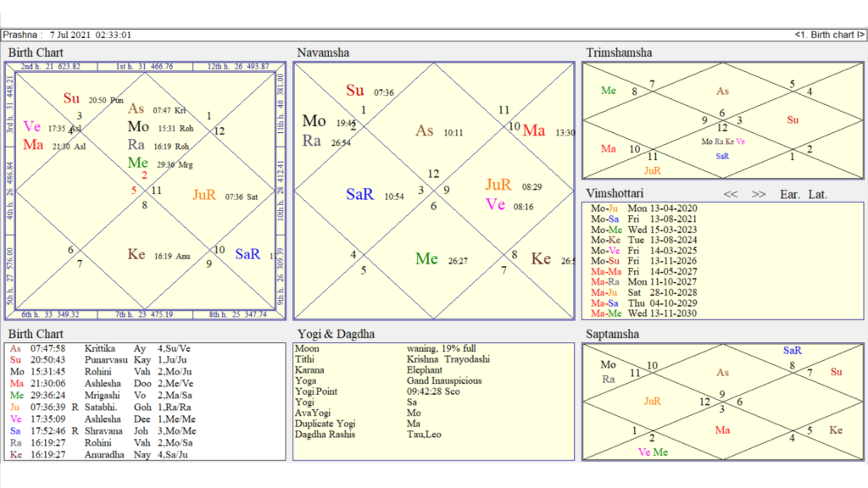Select the Ma-Sa dasha row
Viewport: 868px width, 488px height.
[644, 303]
